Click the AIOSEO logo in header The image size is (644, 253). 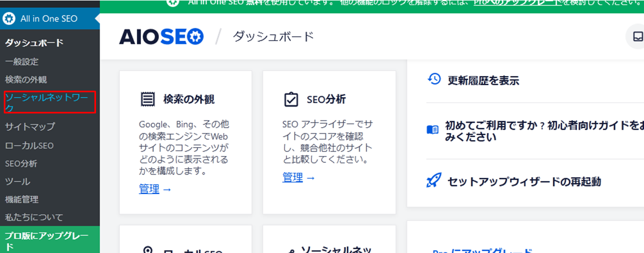point(161,37)
